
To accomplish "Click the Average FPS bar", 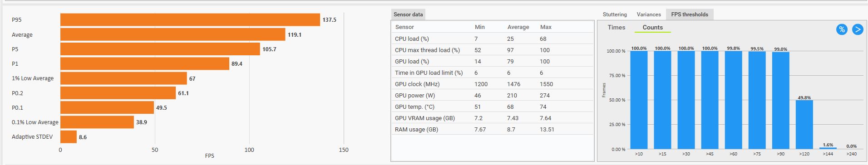I will click(x=173, y=34).
